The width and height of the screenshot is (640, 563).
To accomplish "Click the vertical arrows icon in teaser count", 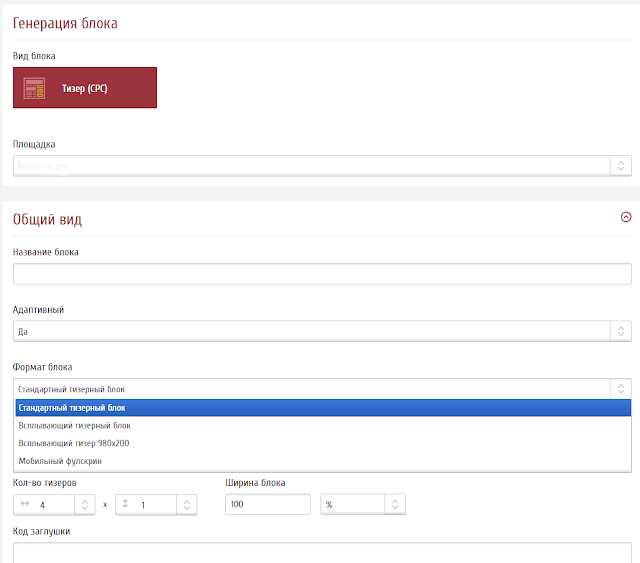I will (125, 503).
